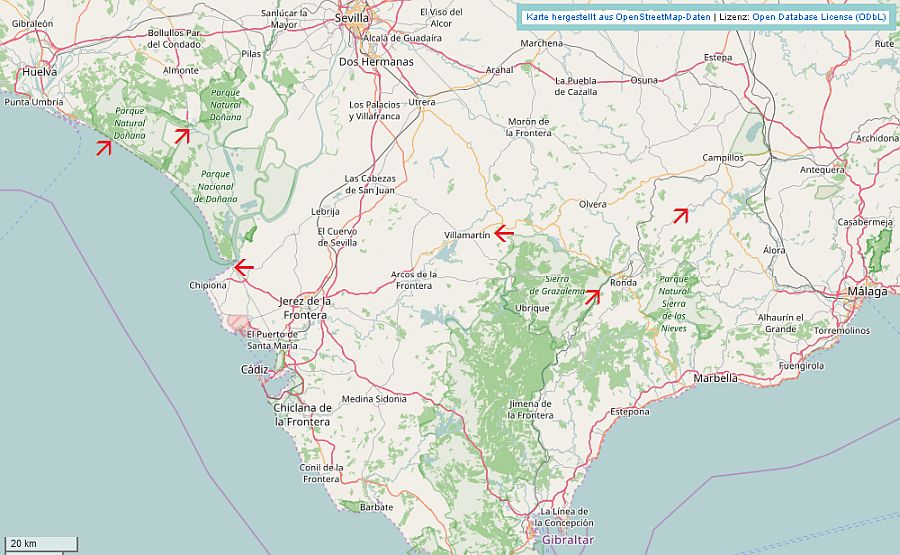Click the Cádiz city label

click(254, 370)
